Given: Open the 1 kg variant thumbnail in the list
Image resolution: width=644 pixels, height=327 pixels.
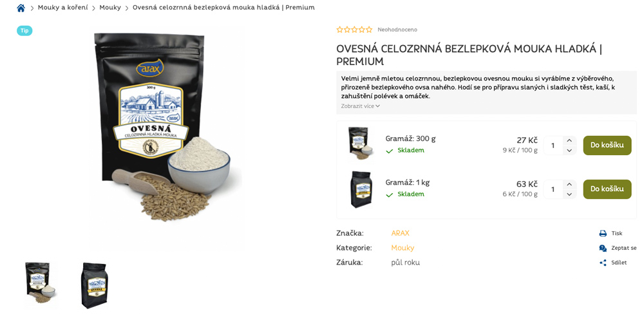Looking at the screenshot, I should (361, 189).
